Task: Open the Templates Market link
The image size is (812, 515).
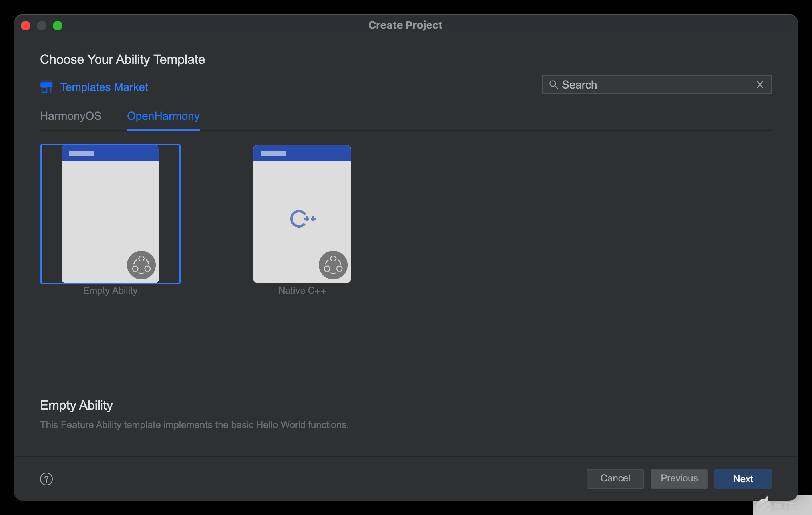Action: (x=103, y=87)
